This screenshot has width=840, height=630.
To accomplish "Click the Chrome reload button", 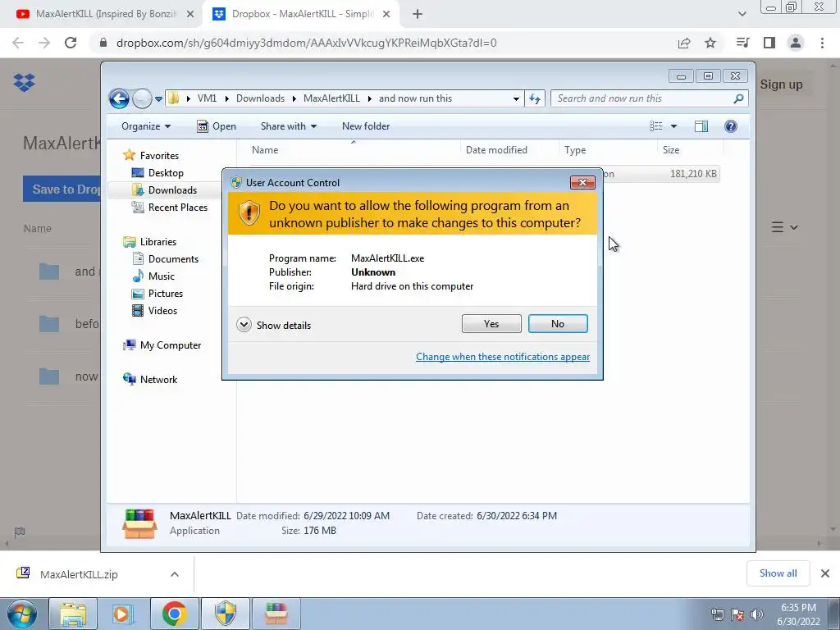I will pos(71,43).
